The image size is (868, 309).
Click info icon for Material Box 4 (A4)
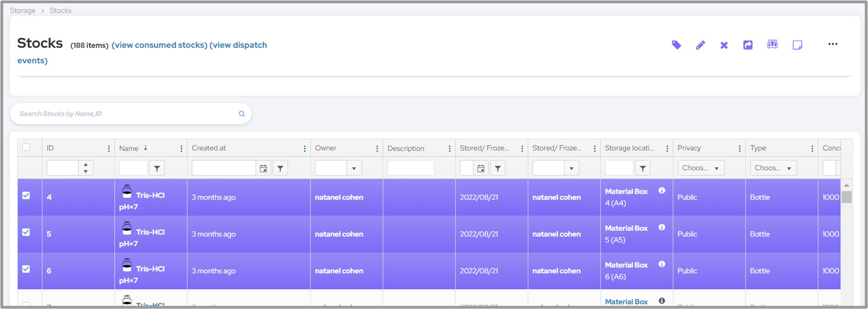tap(661, 191)
